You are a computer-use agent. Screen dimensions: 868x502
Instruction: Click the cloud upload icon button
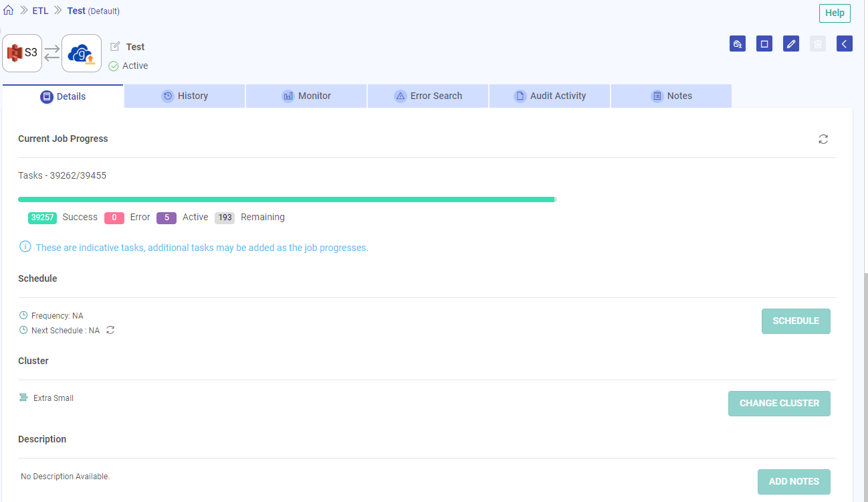(738, 44)
